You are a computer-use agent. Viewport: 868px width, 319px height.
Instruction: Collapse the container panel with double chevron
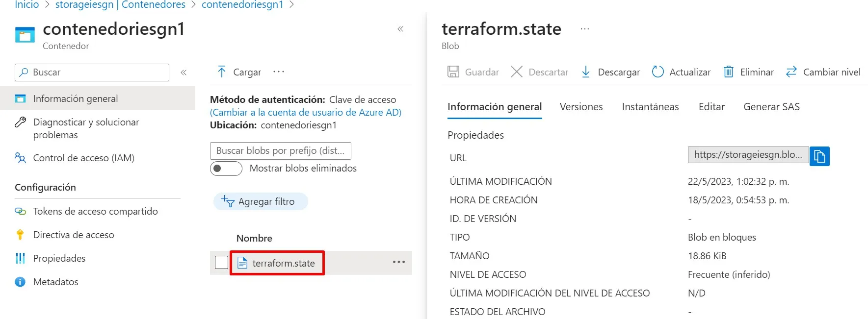[x=400, y=29]
